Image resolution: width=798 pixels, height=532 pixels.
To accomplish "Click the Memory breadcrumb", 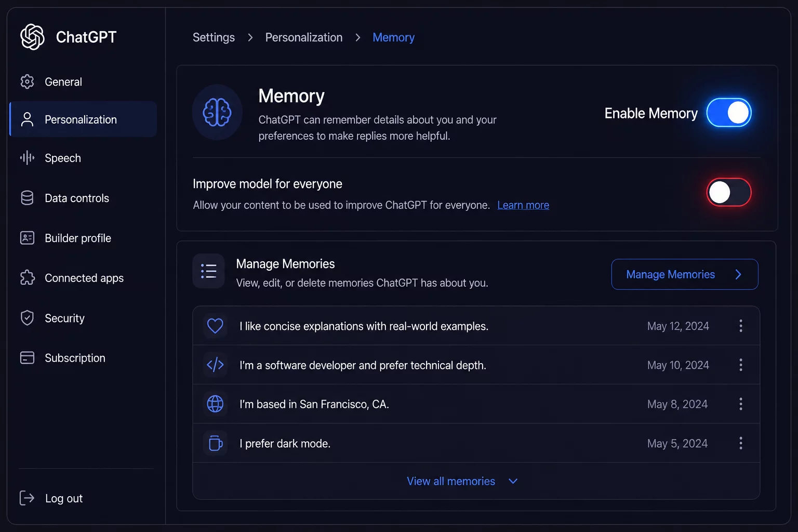I will coord(393,37).
